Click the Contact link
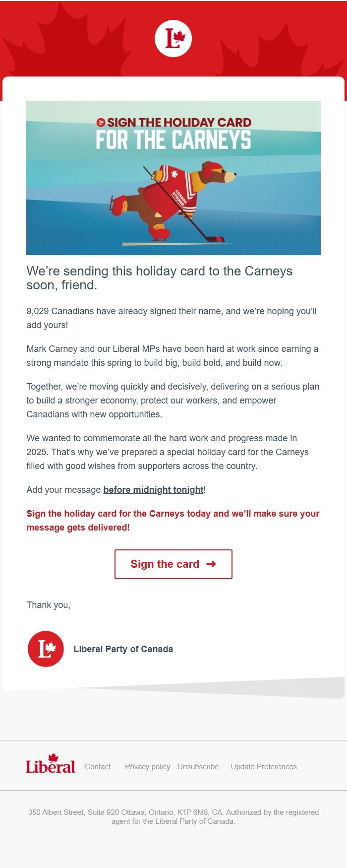 pos(98,767)
